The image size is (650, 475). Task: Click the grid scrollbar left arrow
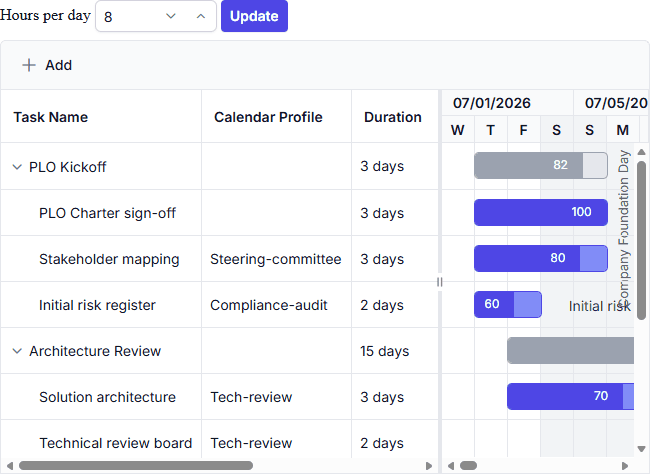coord(10,465)
